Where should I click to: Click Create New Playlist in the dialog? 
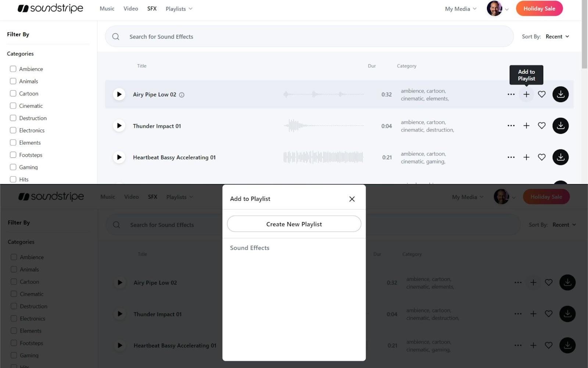[x=294, y=224]
